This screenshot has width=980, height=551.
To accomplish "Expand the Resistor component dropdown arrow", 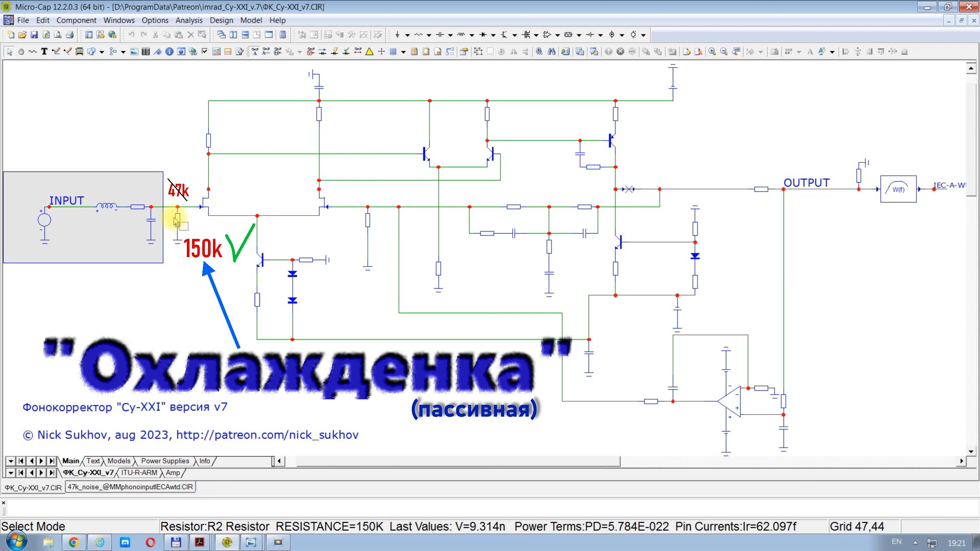I will coord(429,35).
